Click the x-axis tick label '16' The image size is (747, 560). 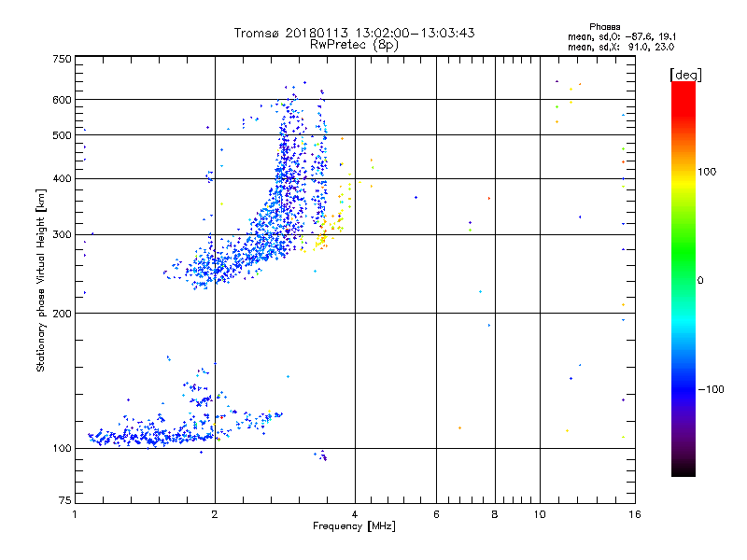(635, 514)
